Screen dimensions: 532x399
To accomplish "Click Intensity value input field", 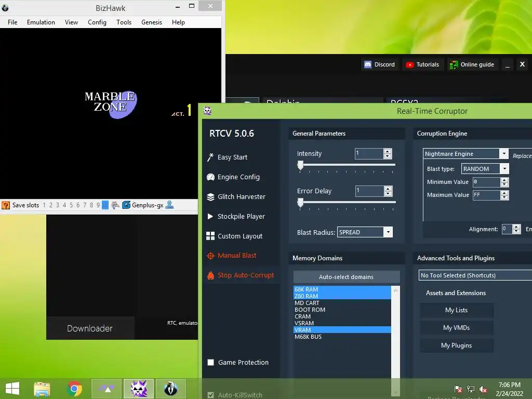I will [x=369, y=154].
